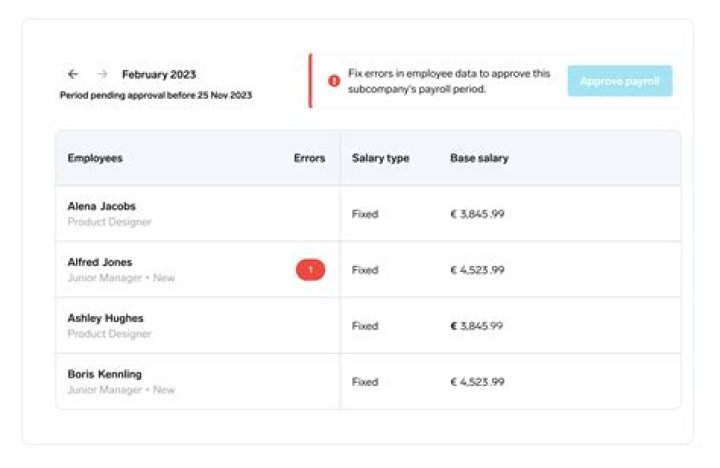
Task: Open employee Alena Jacobs
Action: (x=99, y=206)
